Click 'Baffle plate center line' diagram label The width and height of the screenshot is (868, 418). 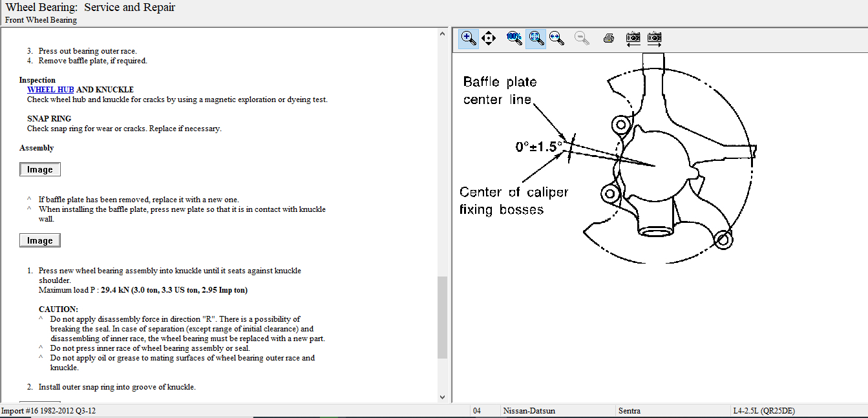tap(500, 91)
